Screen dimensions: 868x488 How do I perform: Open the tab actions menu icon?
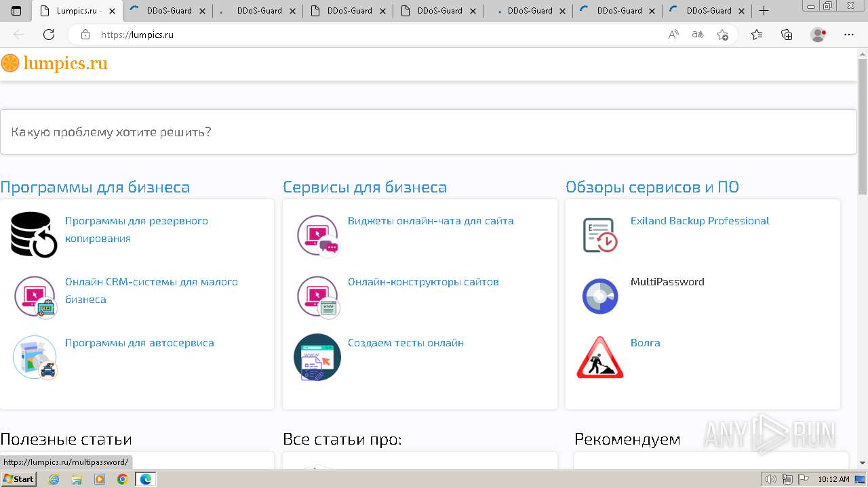(x=16, y=11)
